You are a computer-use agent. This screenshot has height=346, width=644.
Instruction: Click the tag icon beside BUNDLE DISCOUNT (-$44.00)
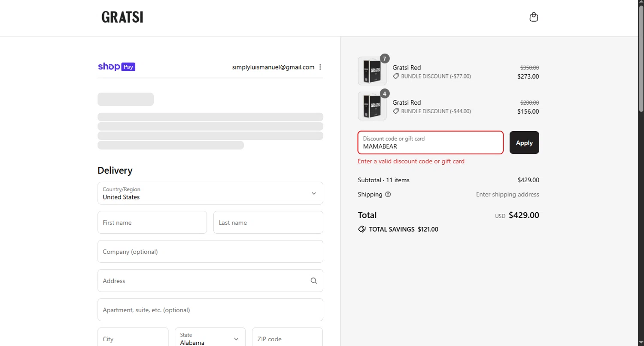[x=396, y=111]
